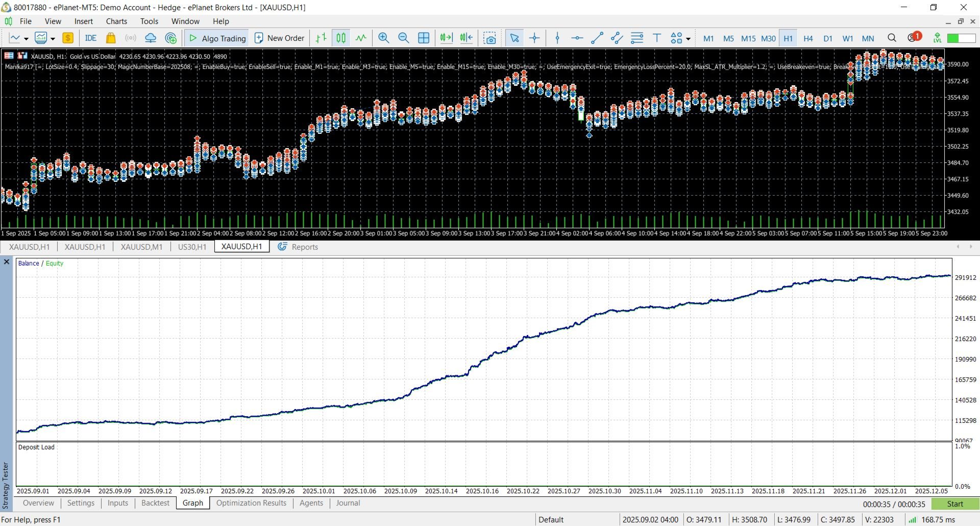Image resolution: width=980 pixels, height=526 pixels.
Task: Switch to the M15 timeframe
Action: [748, 38]
